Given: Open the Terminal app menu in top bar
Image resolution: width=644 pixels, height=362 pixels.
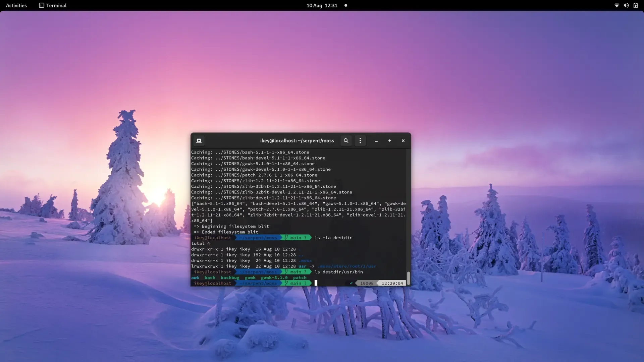Looking at the screenshot, I should coord(53,5).
